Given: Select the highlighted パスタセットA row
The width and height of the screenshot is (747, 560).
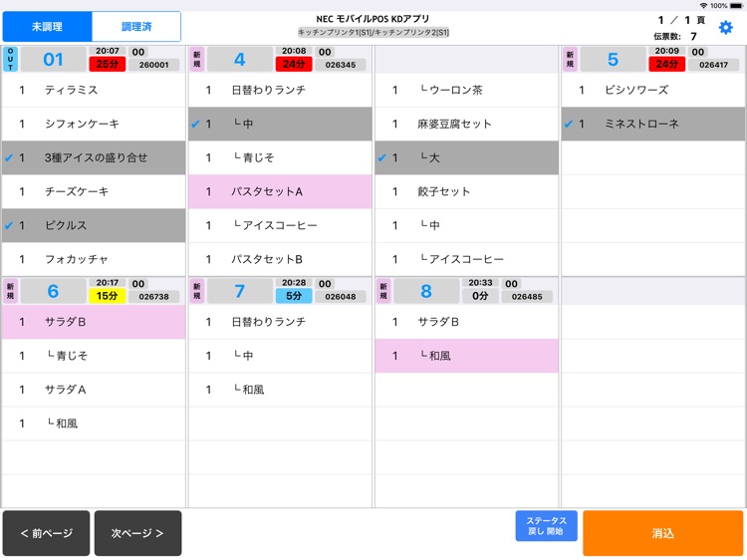Looking at the screenshot, I should click(x=280, y=191).
